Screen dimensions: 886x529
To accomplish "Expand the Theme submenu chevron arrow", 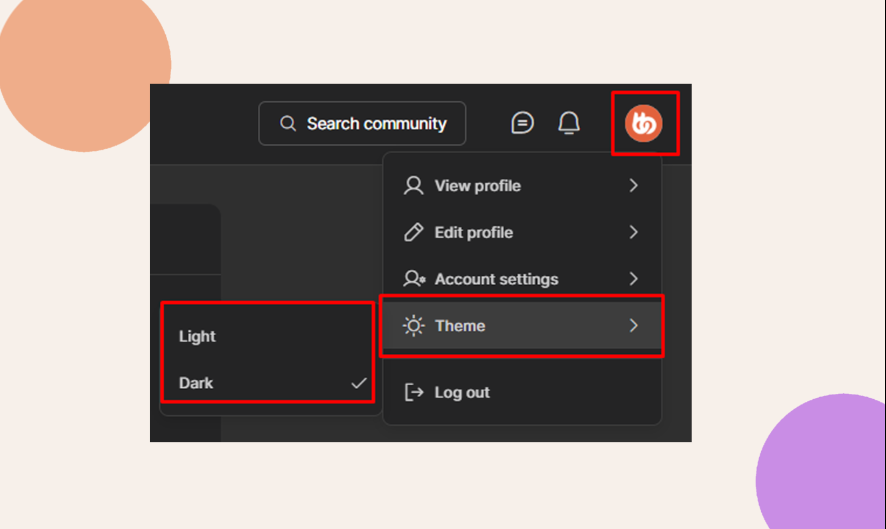I will coord(633,326).
